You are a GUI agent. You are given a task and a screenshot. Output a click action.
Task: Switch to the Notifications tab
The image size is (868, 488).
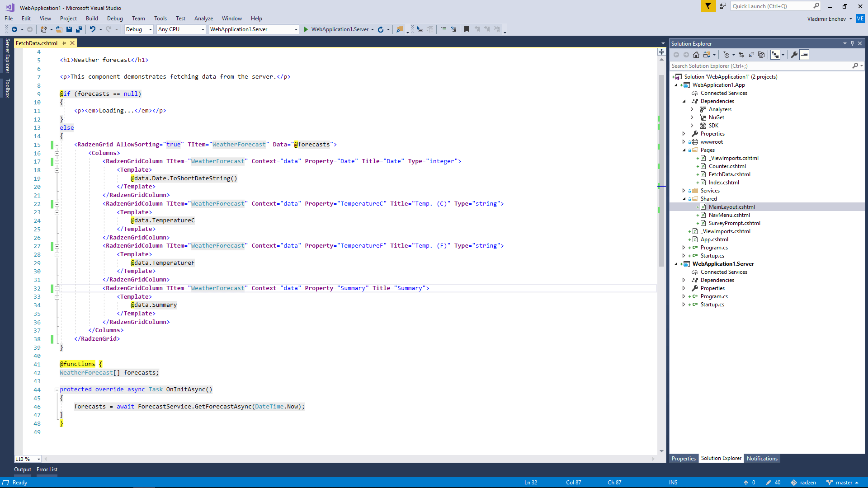(762, 459)
